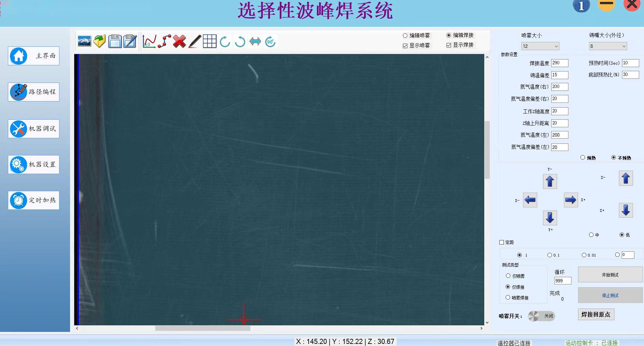Save using the floppy disk icon
This screenshot has width=644, height=346.
tap(115, 41)
